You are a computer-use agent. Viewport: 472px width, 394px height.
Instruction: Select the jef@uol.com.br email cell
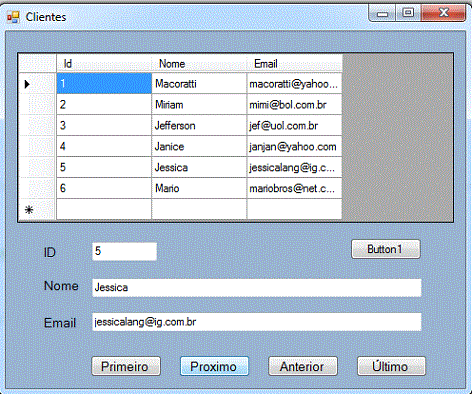point(295,125)
